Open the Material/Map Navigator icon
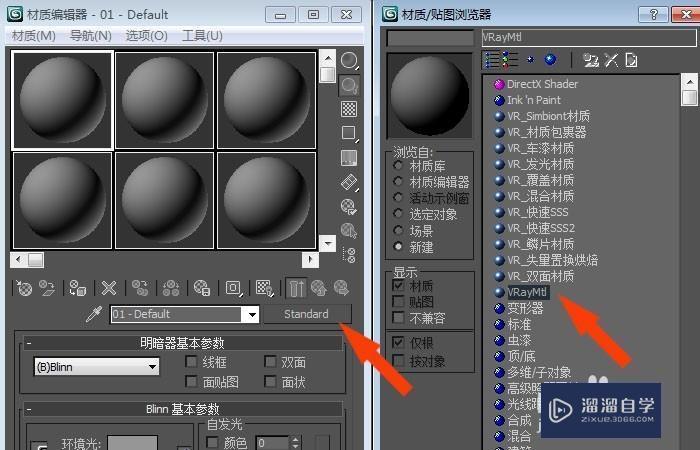Viewport: 700px width, 450px height. pos(349,255)
